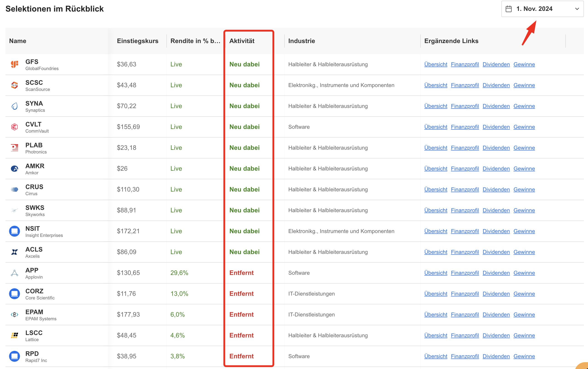
Task: Open Finanzprofil link for ACLS
Action: (465, 252)
